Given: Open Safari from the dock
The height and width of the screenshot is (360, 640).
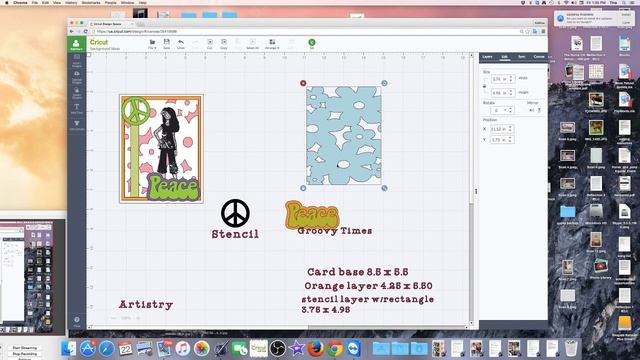Looking at the screenshot, I should (106, 349).
